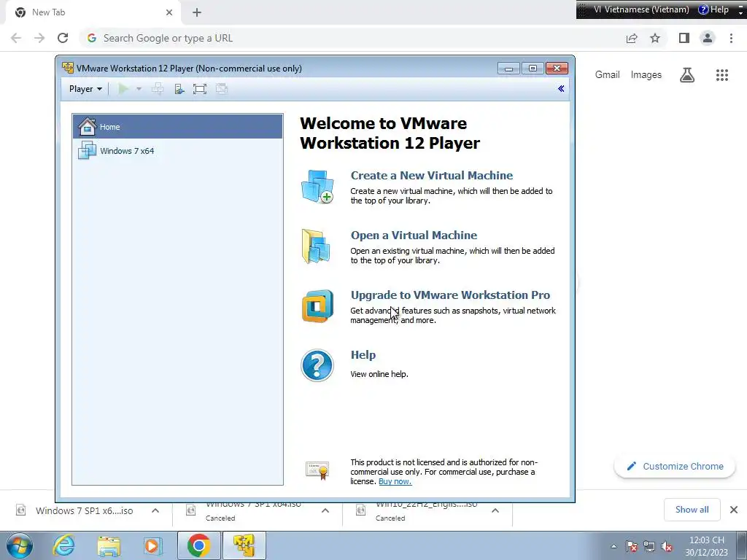Click Show all downloads button

click(x=692, y=510)
